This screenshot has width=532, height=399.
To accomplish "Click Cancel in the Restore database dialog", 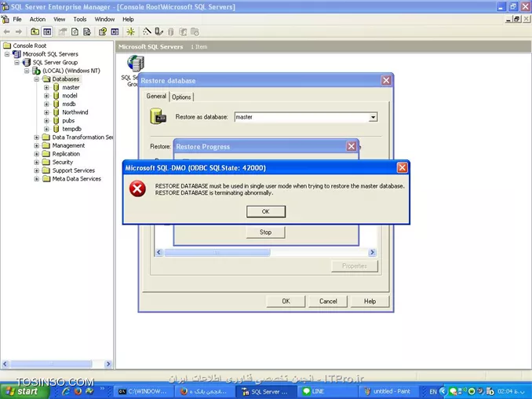I will tap(328, 301).
